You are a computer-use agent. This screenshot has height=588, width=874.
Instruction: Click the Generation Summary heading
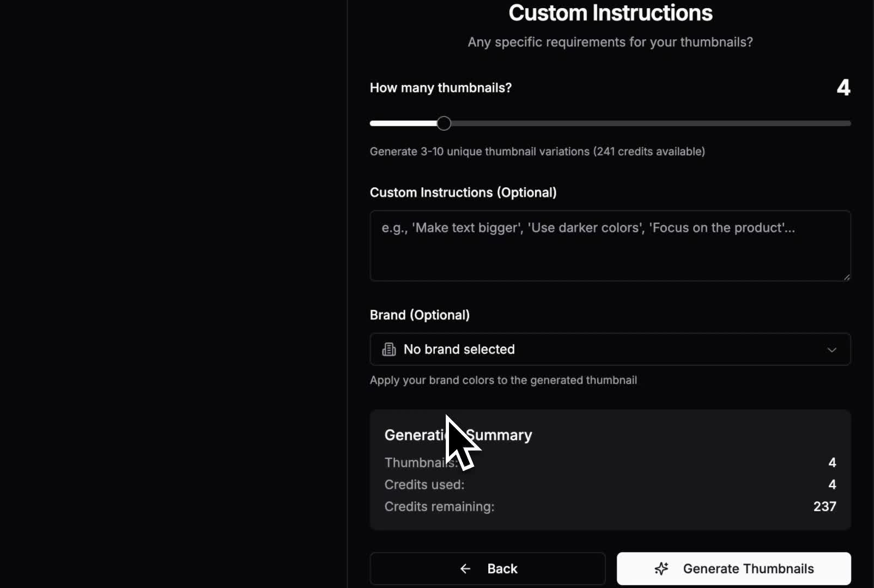[458, 435]
